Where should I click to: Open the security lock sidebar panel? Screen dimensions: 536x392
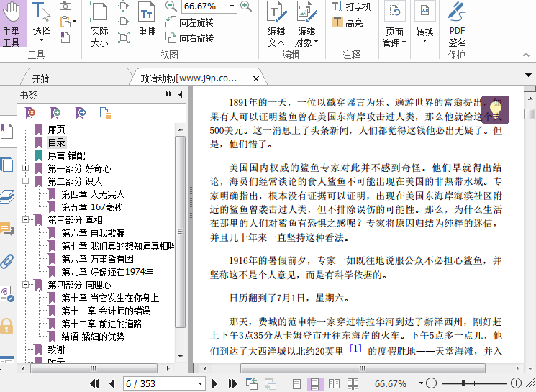[6, 325]
